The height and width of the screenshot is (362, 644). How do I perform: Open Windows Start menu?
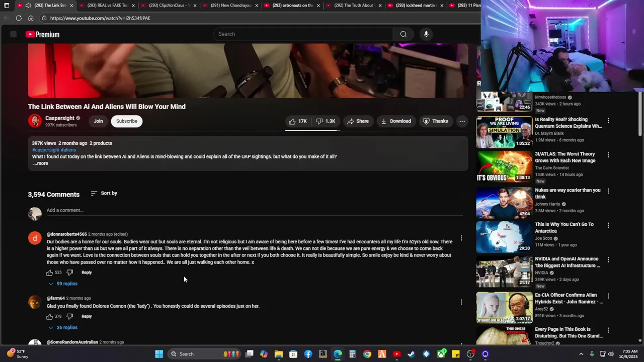[x=159, y=354]
